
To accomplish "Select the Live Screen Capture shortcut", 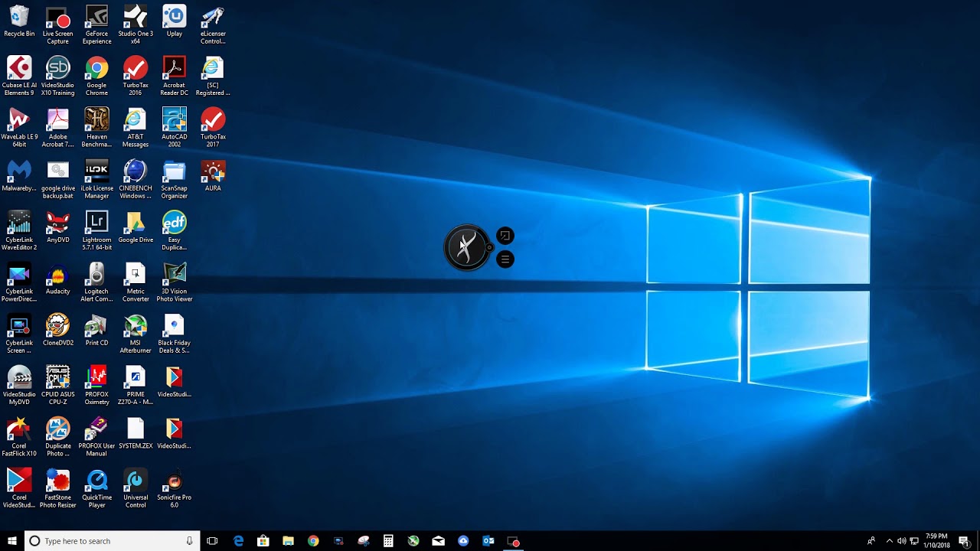I will (x=58, y=25).
